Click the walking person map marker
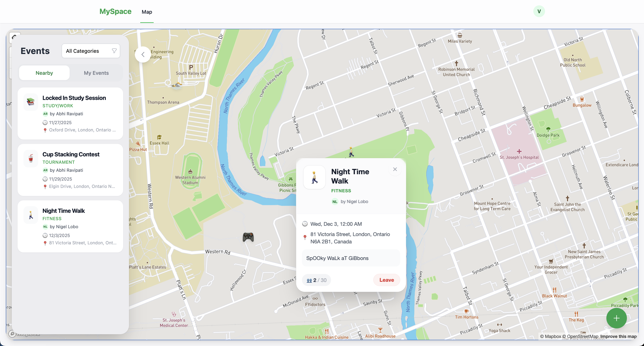 [351, 152]
